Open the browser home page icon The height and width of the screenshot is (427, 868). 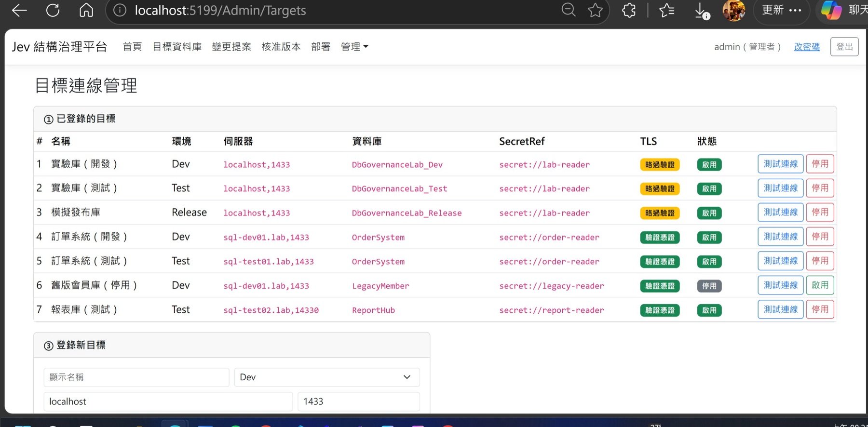tap(86, 10)
